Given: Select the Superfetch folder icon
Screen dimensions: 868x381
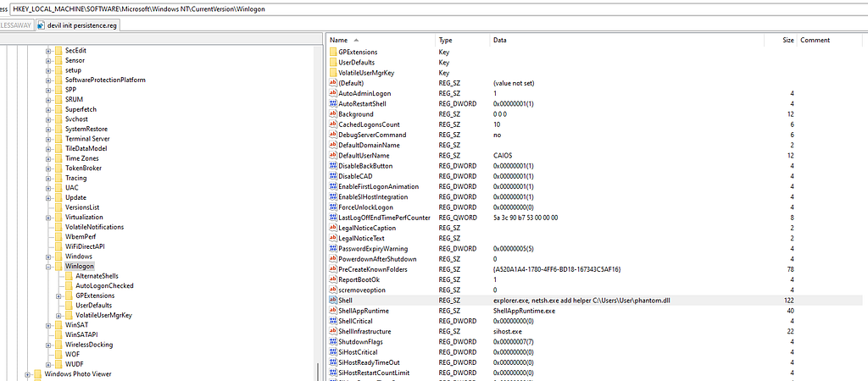Looking at the screenshot, I should point(58,109).
